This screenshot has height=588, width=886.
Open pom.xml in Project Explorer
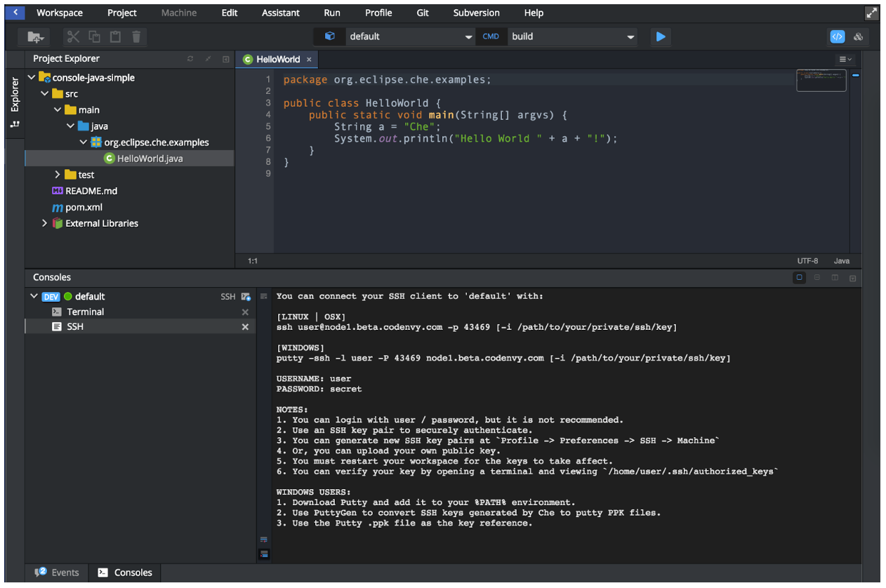pyautogui.click(x=84, y=207)
